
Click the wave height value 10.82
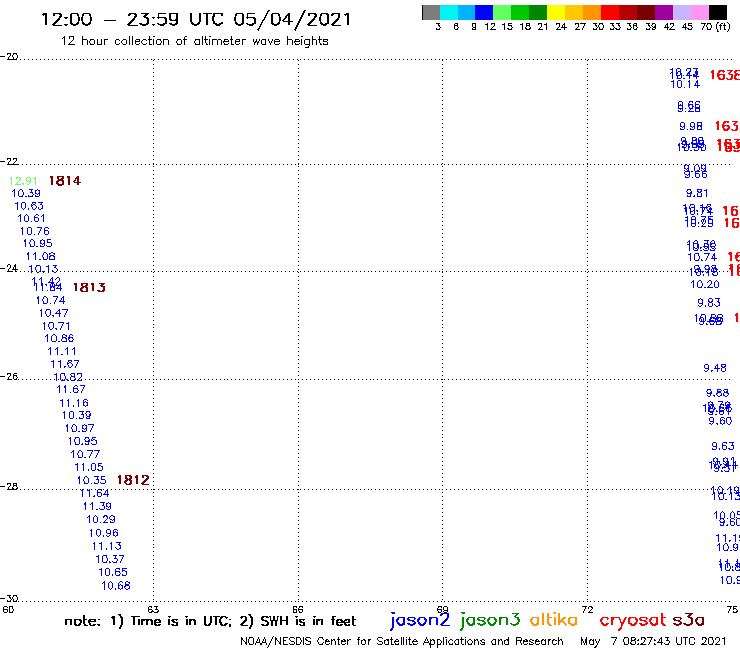[68, 377]
